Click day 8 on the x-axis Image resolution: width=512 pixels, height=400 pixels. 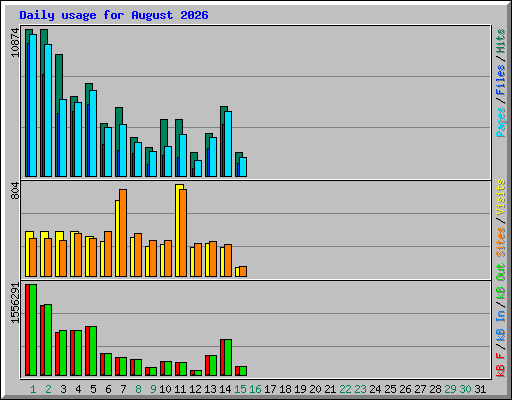pyautogui.click(x=138, y=389)
